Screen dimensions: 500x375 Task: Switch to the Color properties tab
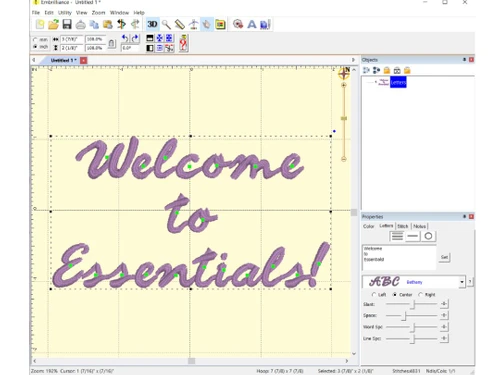pyautogui.click(x=368, y=226)
